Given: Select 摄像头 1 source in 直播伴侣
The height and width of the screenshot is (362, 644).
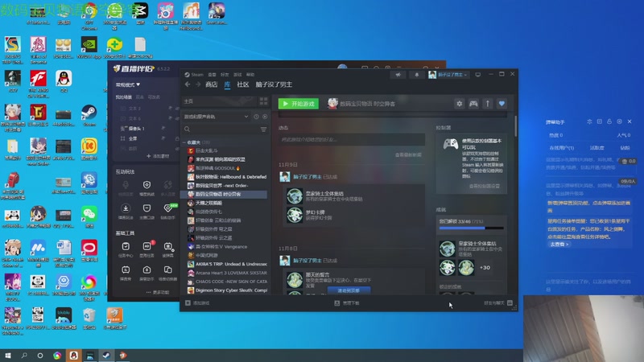Looking at the screenshot, I should click(x=137, y=129).
